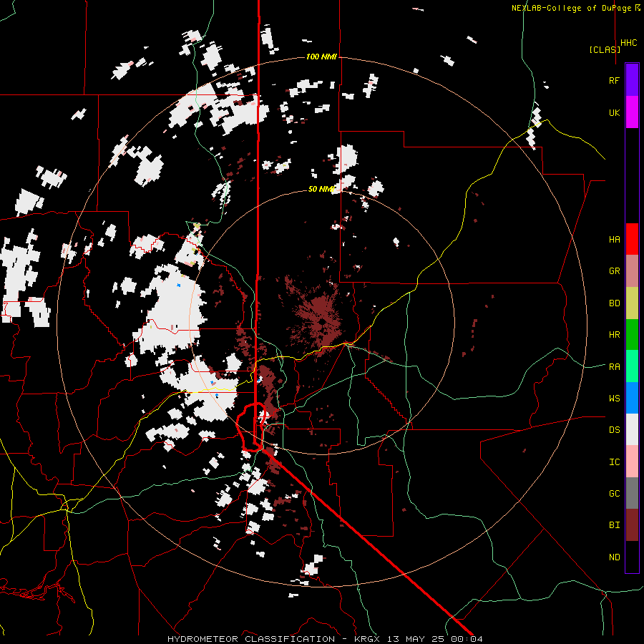Click the GR legend label
This screenshot has height=644, width=644.
coord(614,271)
